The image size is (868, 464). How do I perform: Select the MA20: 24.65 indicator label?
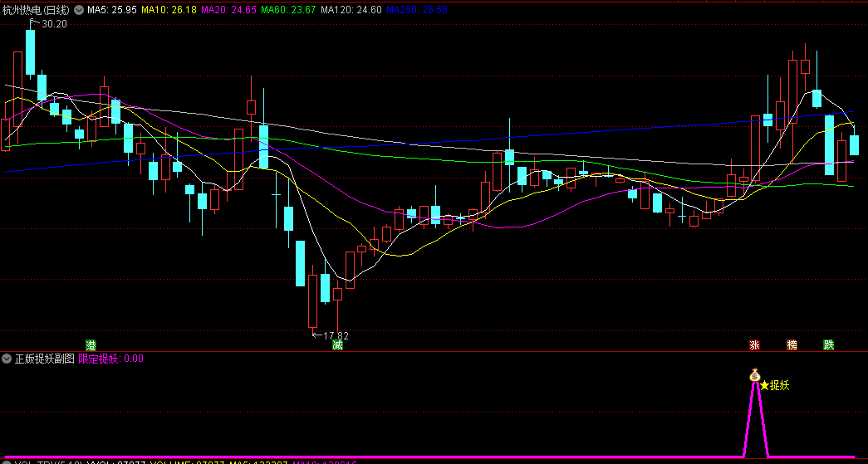228,9
